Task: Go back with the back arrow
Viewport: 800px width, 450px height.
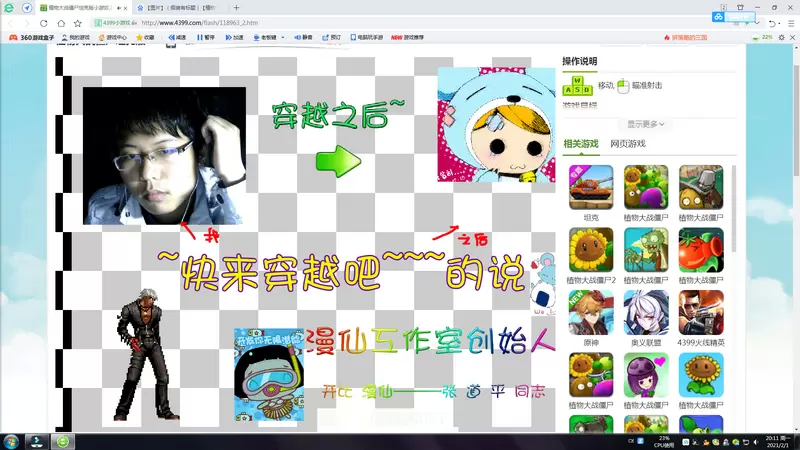Action: pos(10,23)
